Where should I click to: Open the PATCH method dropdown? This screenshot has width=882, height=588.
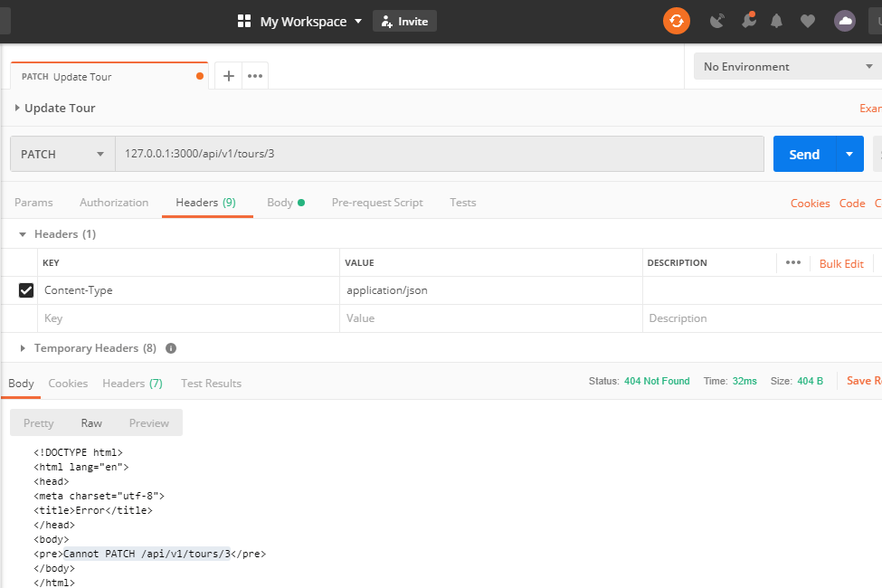[61, 154]
